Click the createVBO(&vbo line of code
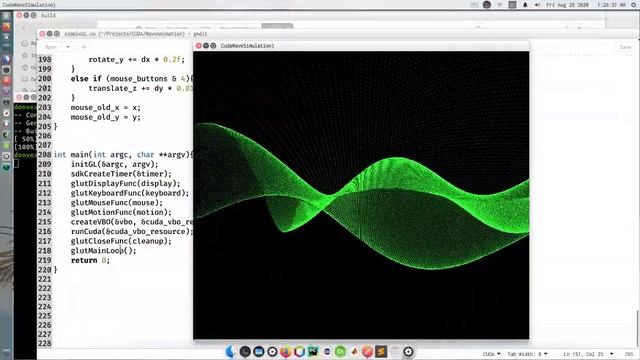The image size is (640, 360). pyautogui.click(x=131, y=222)
